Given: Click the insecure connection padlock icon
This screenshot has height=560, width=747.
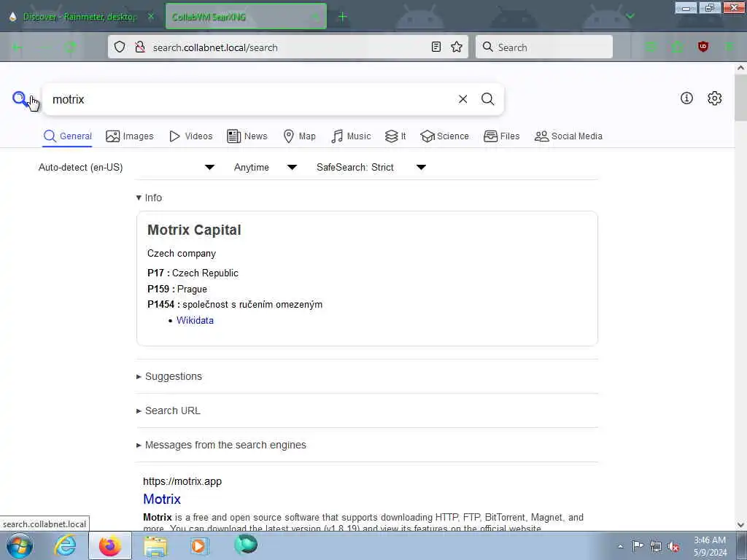Looking at the screenshot, I should pyautogui.click(x=139, y=47).
